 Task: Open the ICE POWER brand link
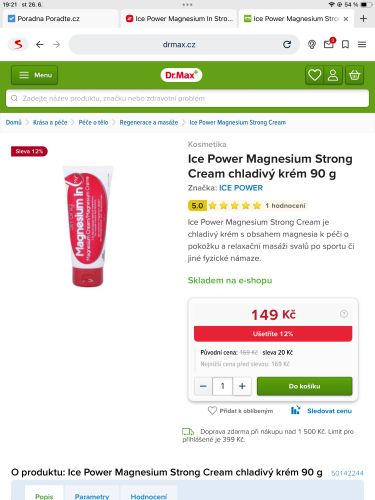[x=241, y=188]
